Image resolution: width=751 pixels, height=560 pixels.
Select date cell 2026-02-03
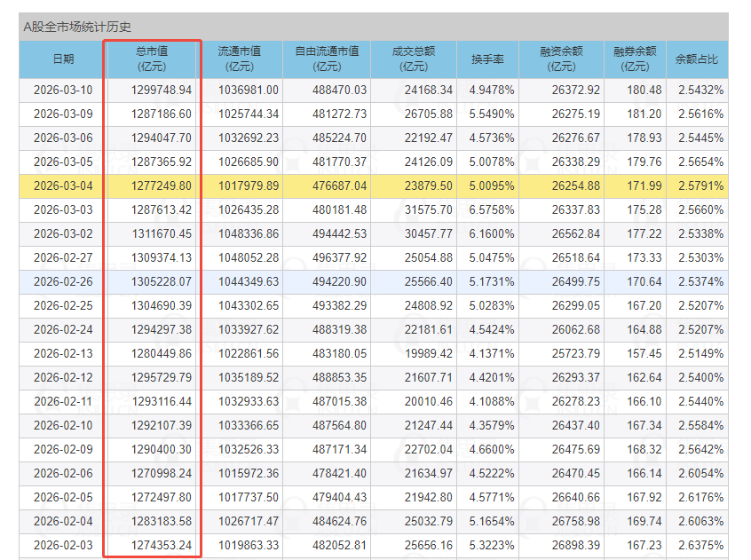pos(63,545)
